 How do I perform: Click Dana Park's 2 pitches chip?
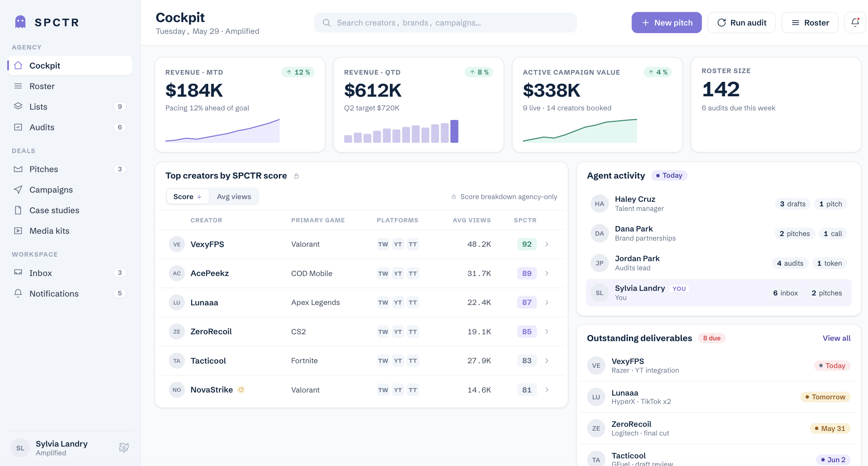[795, 234]
